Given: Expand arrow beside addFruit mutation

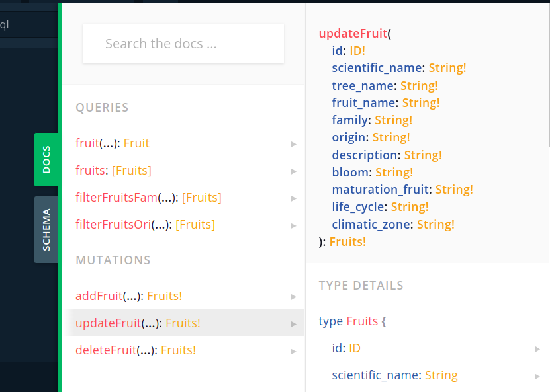Looking at the screenshot, I should pyautogui.click(x=293, y=297).
